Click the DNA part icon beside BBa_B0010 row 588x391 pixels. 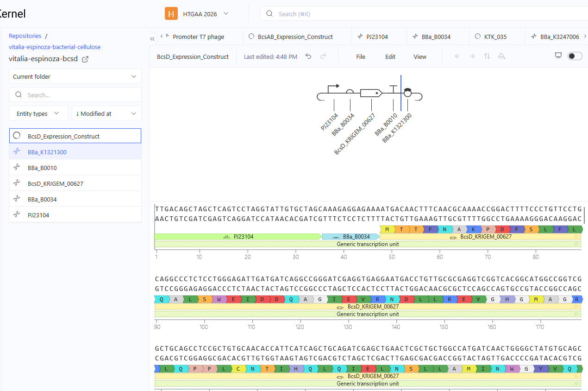[17, 168]
